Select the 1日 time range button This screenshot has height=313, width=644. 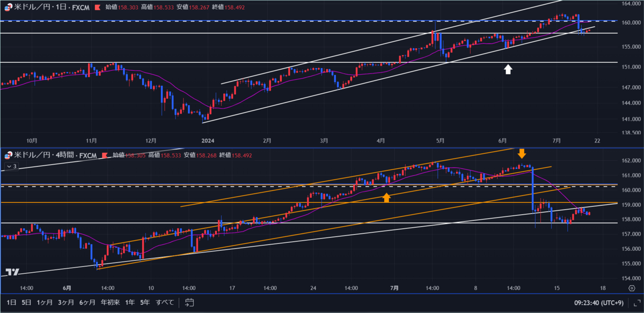(x=11, y=302)
